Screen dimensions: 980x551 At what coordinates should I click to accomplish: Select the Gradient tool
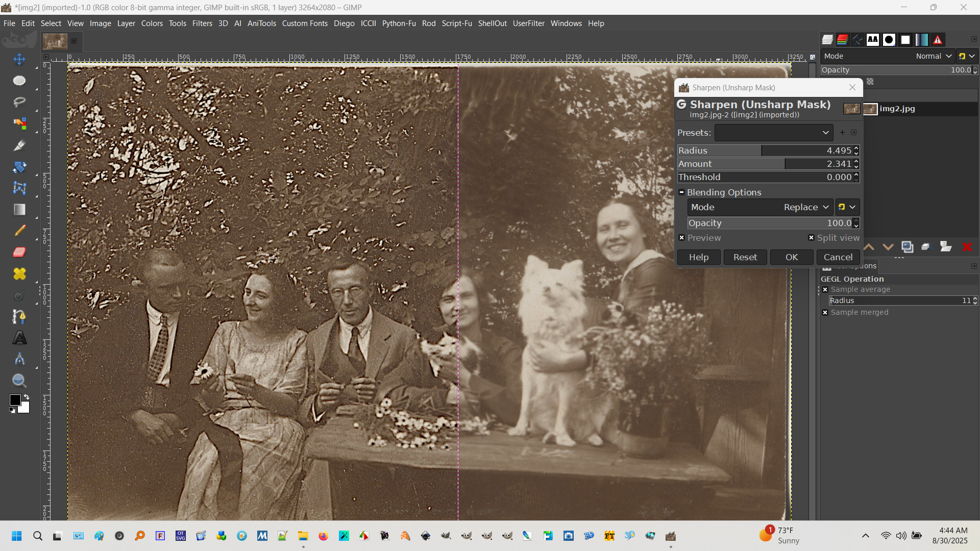click(19, 210)
